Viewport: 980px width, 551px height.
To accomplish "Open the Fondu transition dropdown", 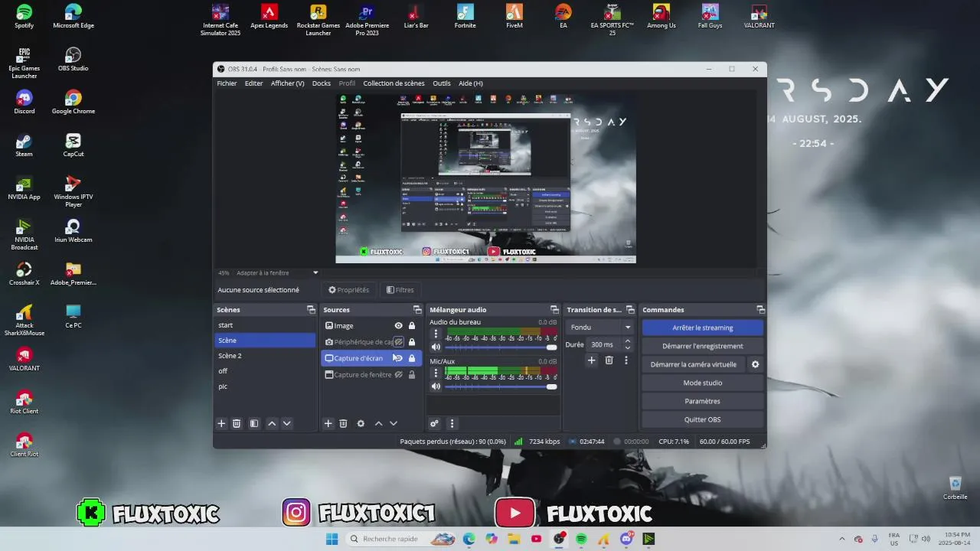I will (600, 328).
